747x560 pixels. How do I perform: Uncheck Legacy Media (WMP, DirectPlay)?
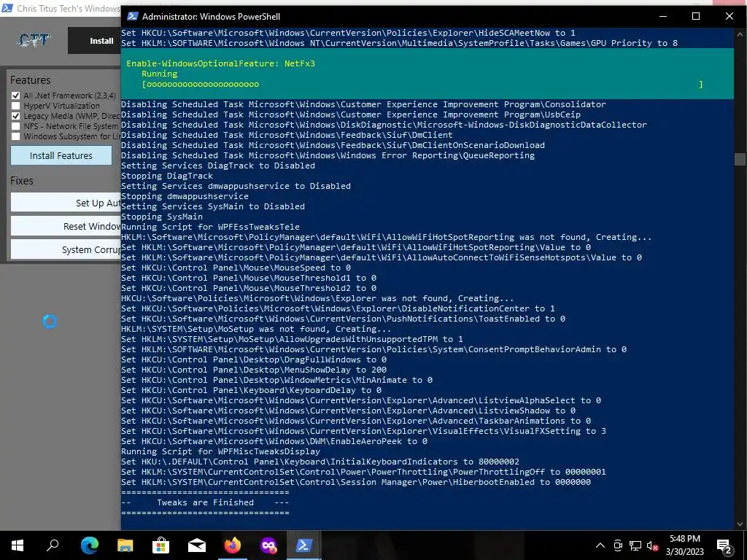pyautogui.click(x=16, y=116)
